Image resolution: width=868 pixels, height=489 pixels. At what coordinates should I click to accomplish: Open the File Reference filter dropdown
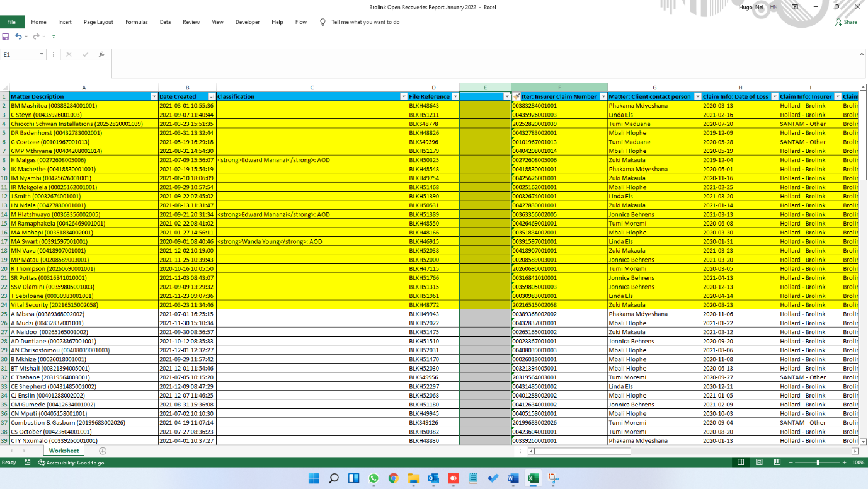455,96
